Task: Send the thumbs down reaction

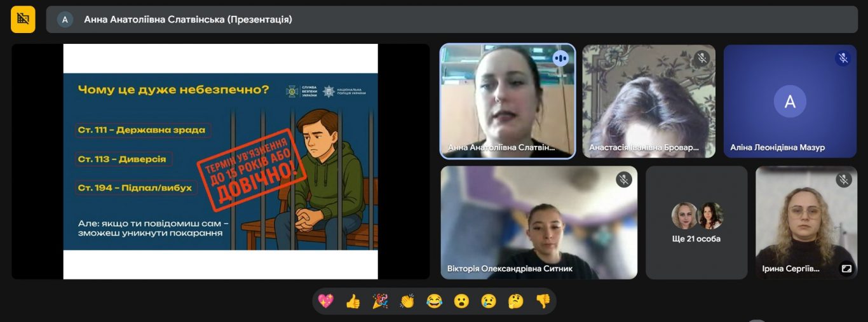Action: click(543, 301)
